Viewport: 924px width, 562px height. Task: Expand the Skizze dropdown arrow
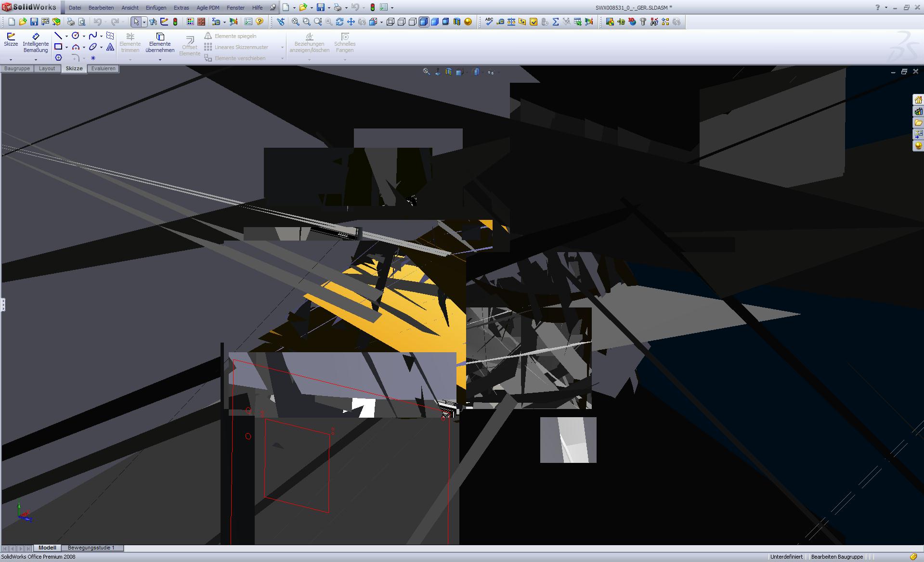pyautogui.click(x=11, y=60)
